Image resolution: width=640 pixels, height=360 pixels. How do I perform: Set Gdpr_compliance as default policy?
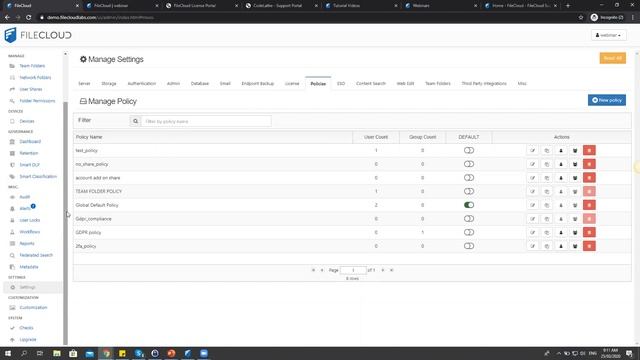click(469, 219)
